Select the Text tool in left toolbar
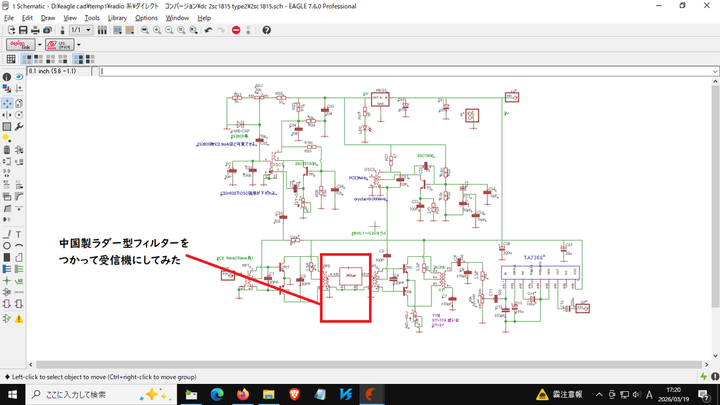720x405 pixels. tap(19, 233)
